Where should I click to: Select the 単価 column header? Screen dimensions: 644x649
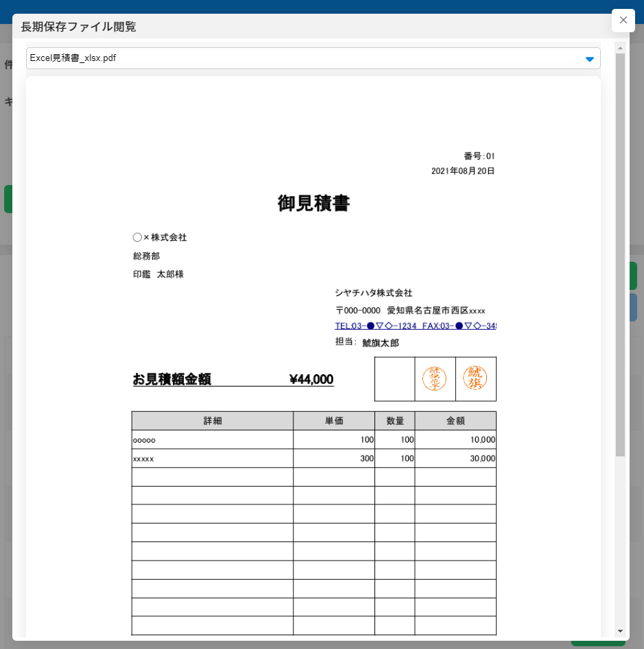click(333, 421)
